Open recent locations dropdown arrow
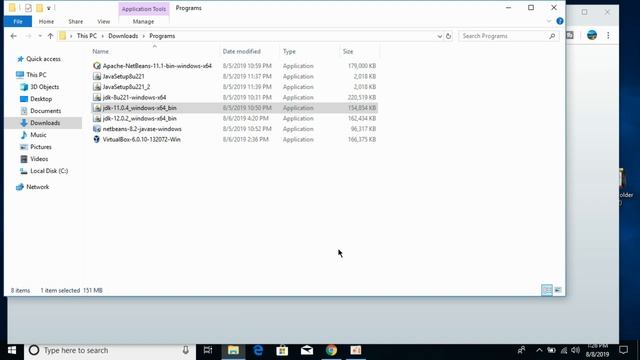Viewport: 640px width, 360px height. tap(40, 36)
